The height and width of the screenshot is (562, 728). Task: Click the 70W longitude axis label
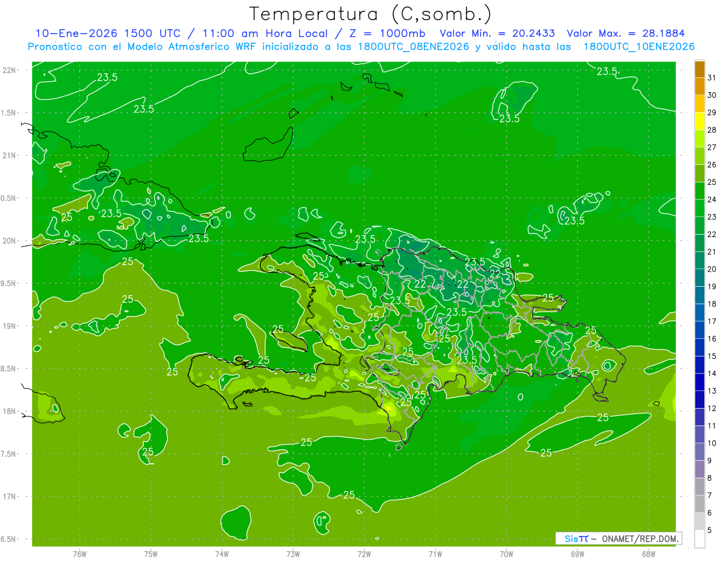(x=507, y=554)
